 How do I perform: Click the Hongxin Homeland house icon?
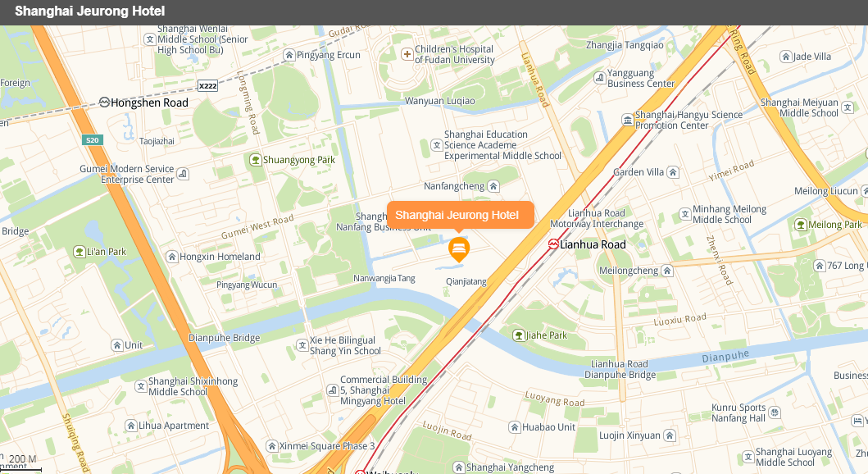172,257
